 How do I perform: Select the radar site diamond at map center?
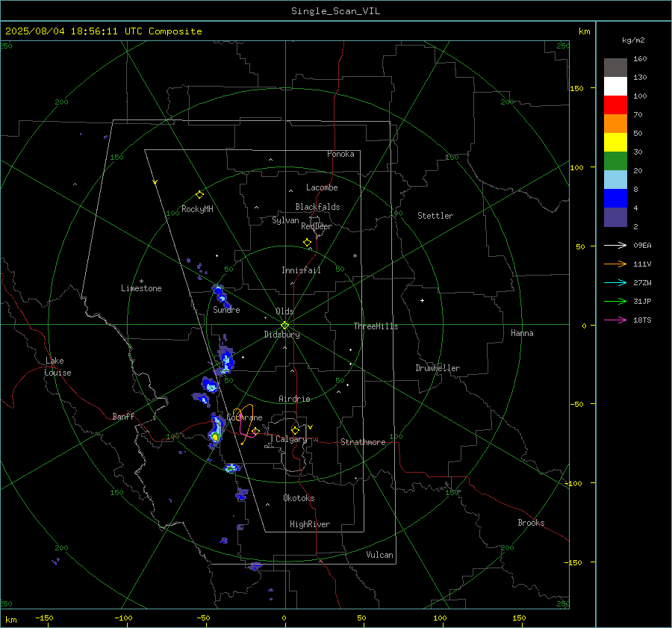tap(285, 325)
